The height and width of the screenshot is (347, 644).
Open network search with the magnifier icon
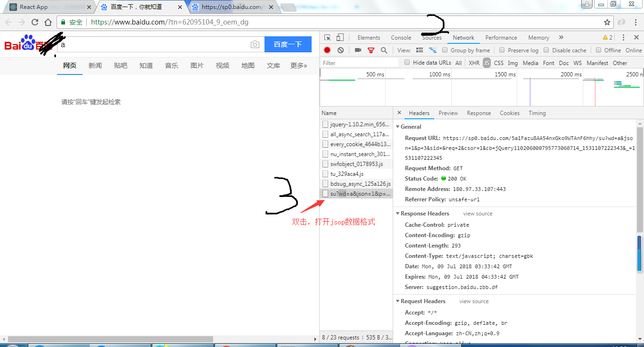pyautogui.click(x=384, y=50)
